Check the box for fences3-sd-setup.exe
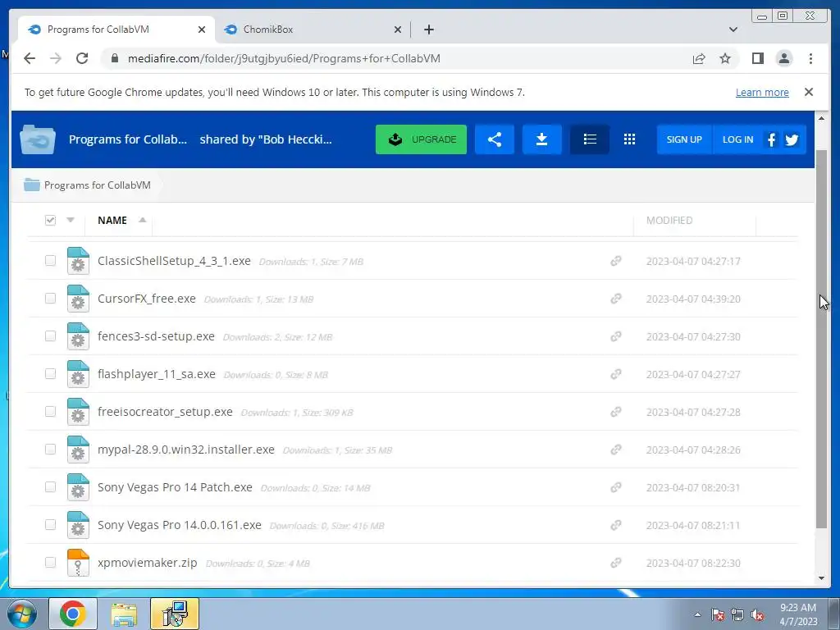This screenshot has width=840, height=630. (50, 336)
